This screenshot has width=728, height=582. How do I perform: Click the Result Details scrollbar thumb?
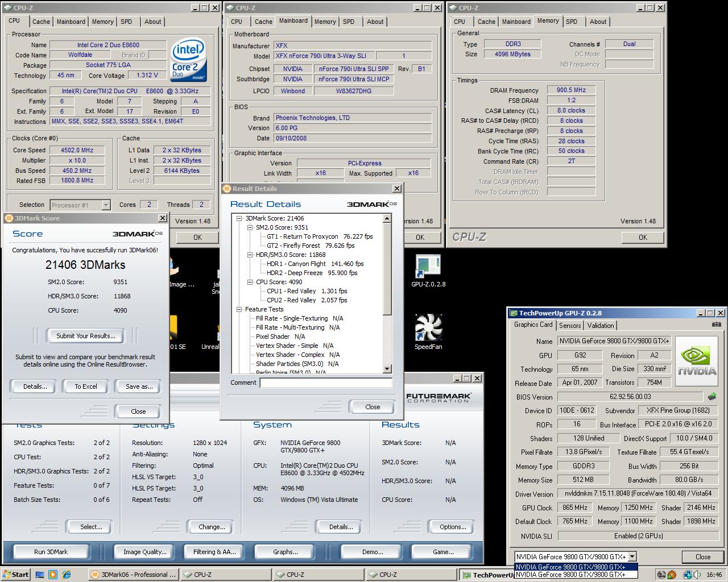(387, 269)
